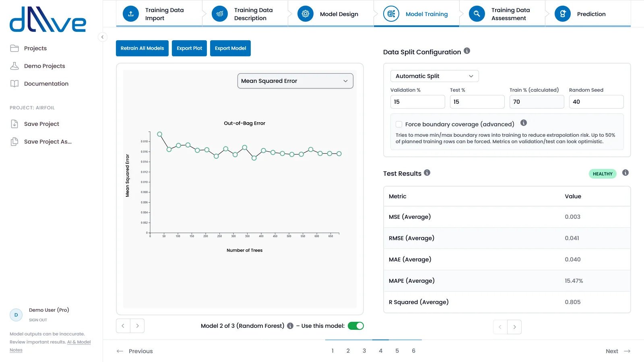644x362 pixels.
Task: Enable Force boundary coverage checkbox
Action: (x=399, y=124)
